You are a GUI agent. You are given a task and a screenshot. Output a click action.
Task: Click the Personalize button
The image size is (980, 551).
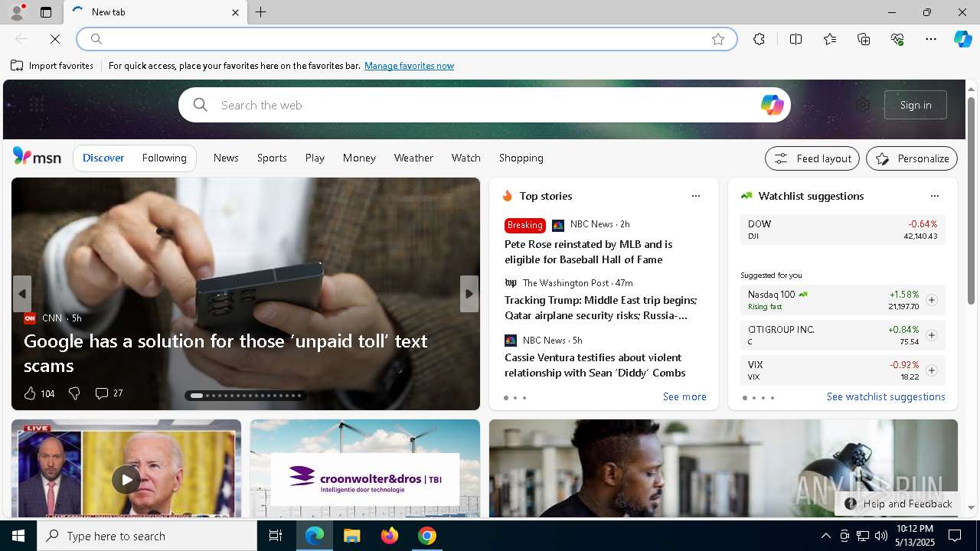(x=912, y=158)
